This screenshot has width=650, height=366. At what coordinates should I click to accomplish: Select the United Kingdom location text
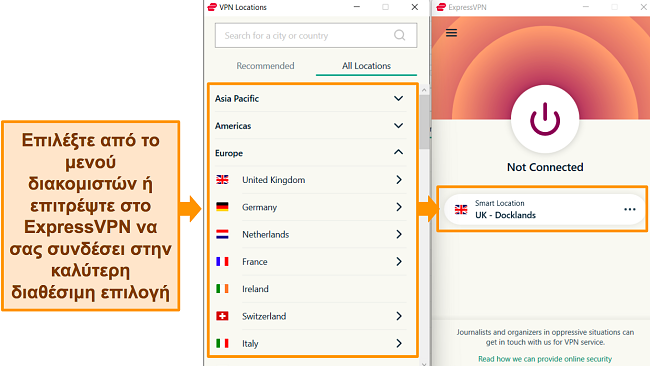[x=274, y=180]
